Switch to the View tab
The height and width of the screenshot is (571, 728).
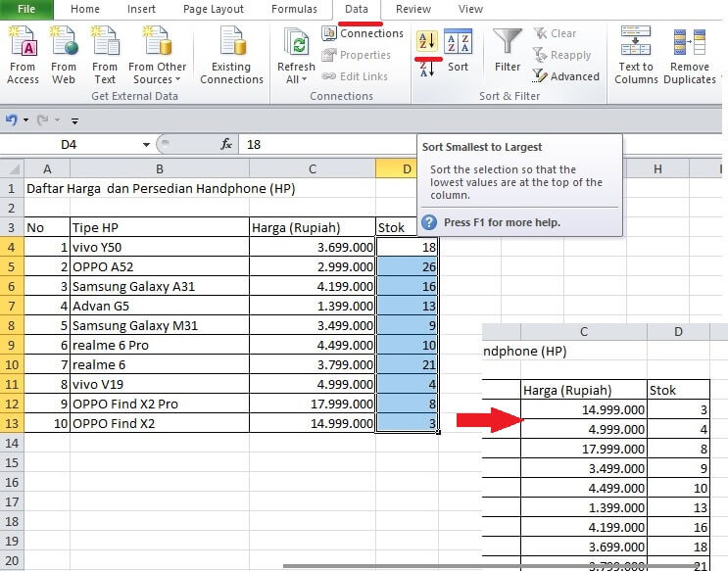pyautogui.click(x=470, y=9)
